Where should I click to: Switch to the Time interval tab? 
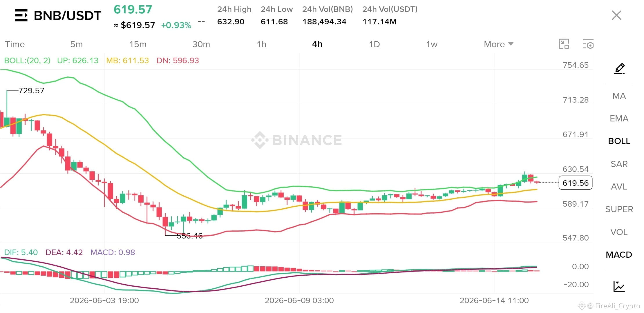tap(15, 44)
